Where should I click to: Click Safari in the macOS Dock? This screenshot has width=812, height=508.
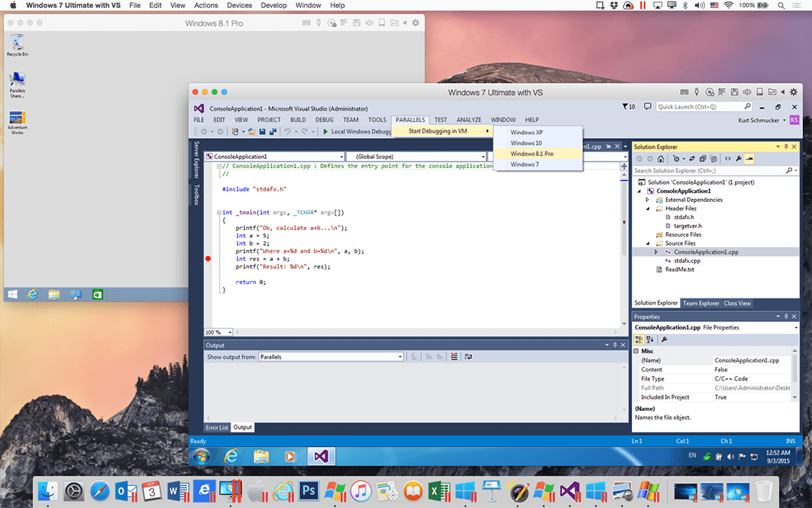coord(99,490)
